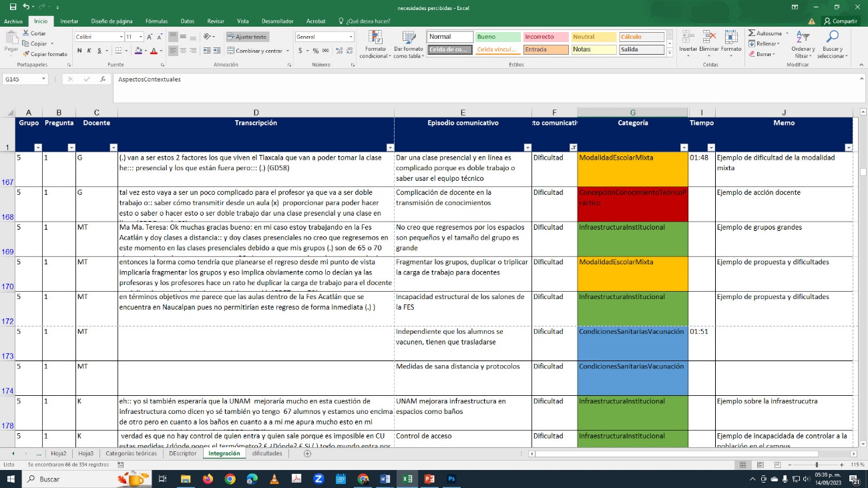
Task: Click the zoom slider in status bar
Action: (x=816, y=464)
